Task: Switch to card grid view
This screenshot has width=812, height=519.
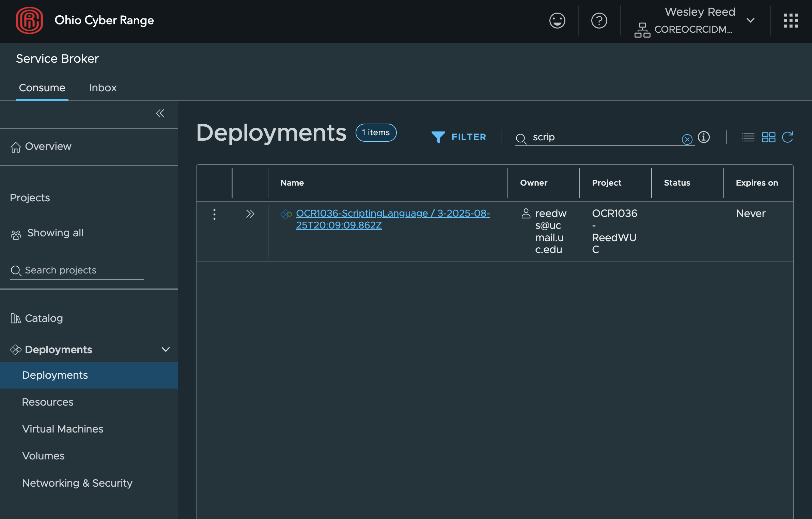Action: pos(768,137)
